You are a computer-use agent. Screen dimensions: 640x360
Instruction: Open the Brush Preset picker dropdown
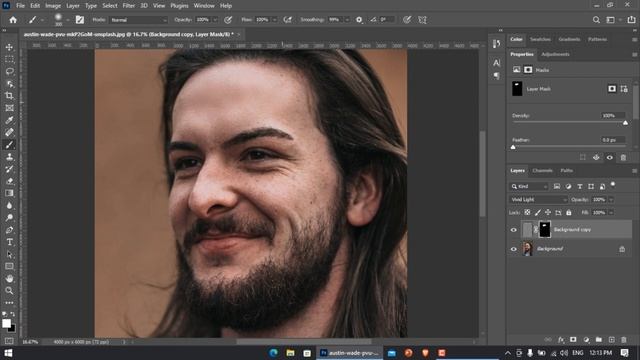pyautogui.click(x=67, y=20)
